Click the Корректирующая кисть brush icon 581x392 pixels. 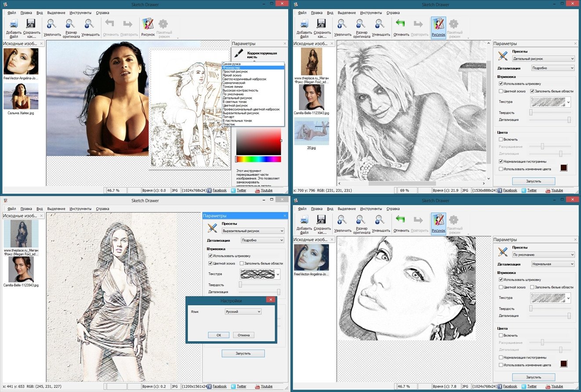[239, 54]
